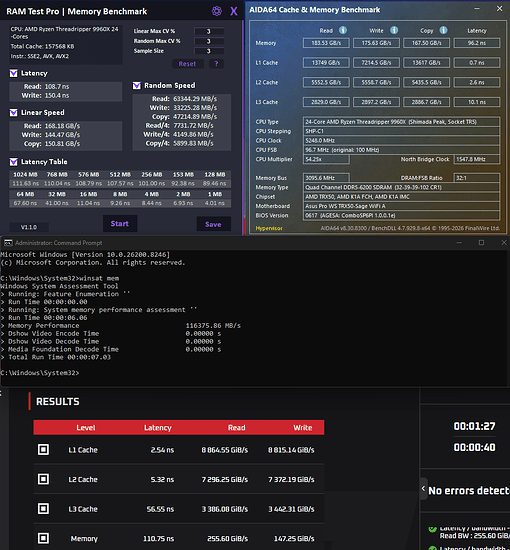The image size is (510, 550).
Task: Maximize the Command Prompt window
Action: tap(481, 242)
